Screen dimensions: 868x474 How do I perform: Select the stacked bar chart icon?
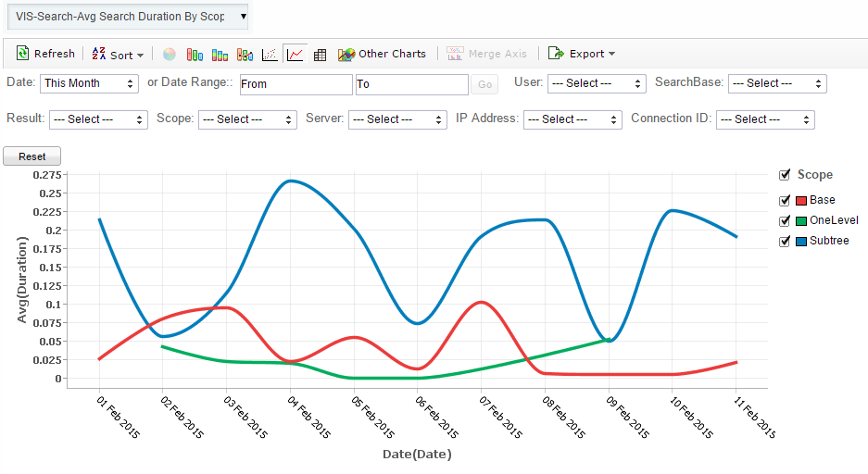220,55
